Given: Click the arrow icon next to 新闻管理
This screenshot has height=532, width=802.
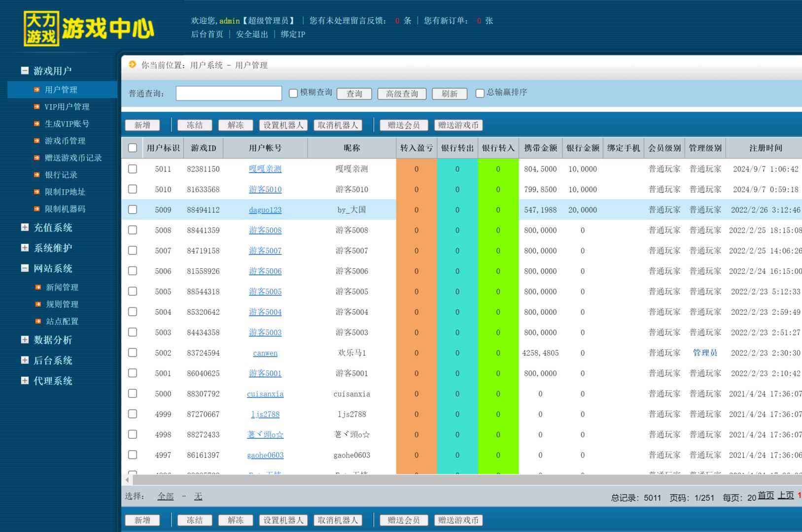Looking at the screenshot, I should [38, 287].
